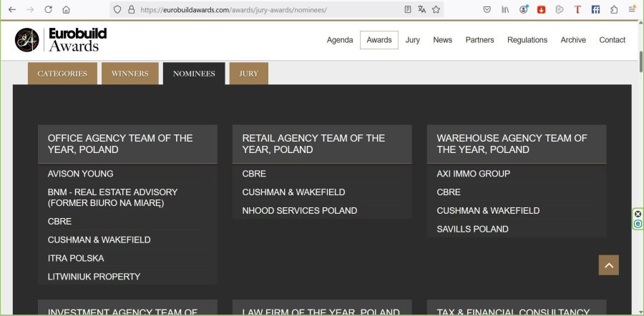Open the Firefox application hamburger menu
The image size is (644, 316).
pyautogui.click(x=632, y=10)
